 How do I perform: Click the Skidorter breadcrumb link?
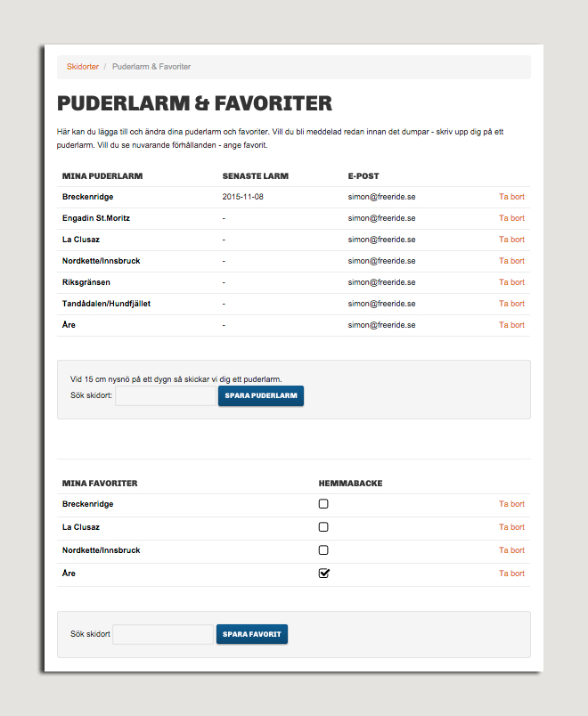tap(83, 67)
